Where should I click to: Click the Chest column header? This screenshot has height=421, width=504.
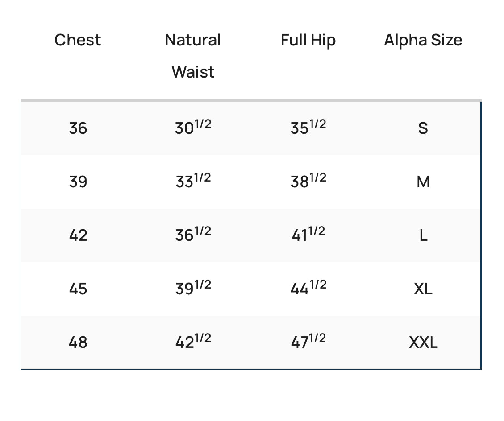tap(78, 40)
